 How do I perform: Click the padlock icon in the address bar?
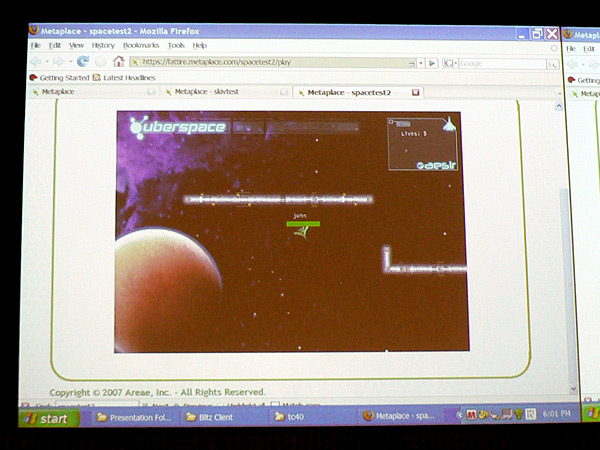[x=412, y=63]
